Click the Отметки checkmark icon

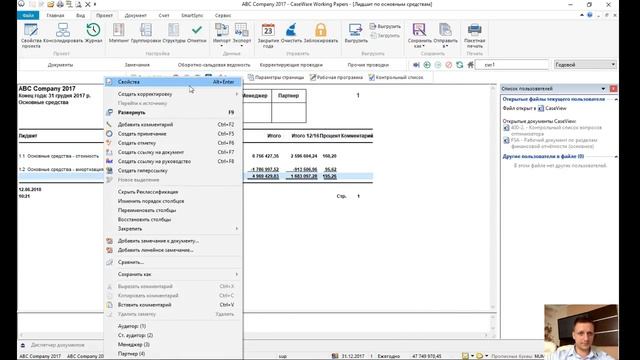[x=197, y=31]
